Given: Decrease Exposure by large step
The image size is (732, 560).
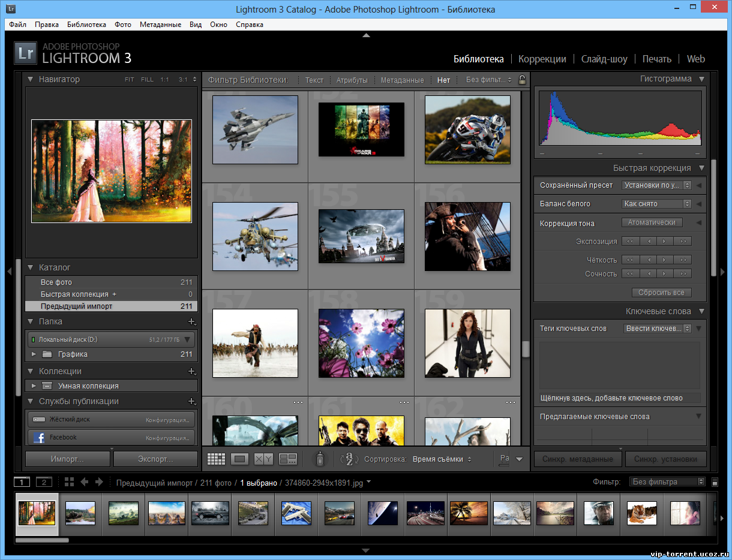Looking at the screenshot, I should pyautogui.click(x=631, y=241).
